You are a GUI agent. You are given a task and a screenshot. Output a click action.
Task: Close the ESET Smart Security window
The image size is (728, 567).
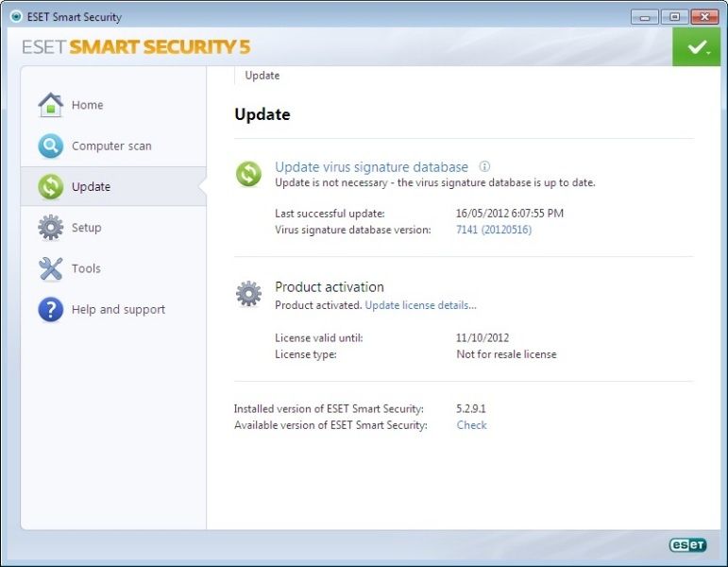[x=704, y=17]
